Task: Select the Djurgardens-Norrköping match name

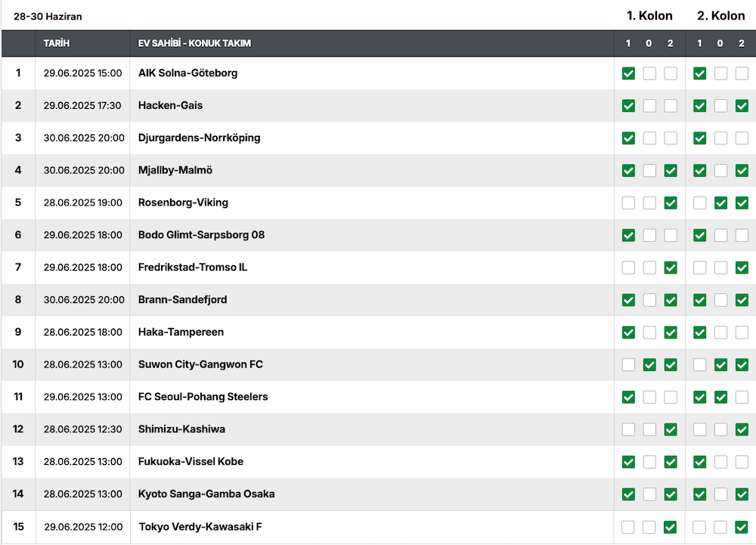Action: [199, 138]
